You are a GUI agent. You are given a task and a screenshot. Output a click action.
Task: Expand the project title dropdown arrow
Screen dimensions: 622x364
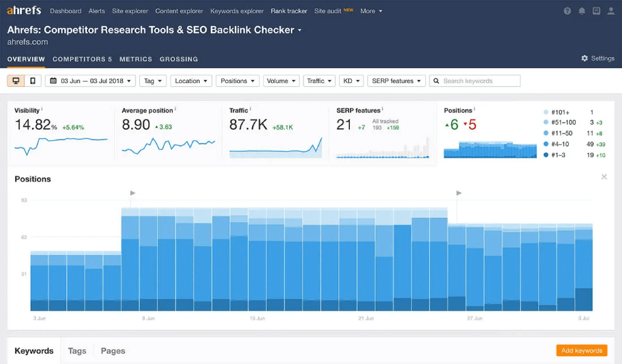[x=299, y=30]
